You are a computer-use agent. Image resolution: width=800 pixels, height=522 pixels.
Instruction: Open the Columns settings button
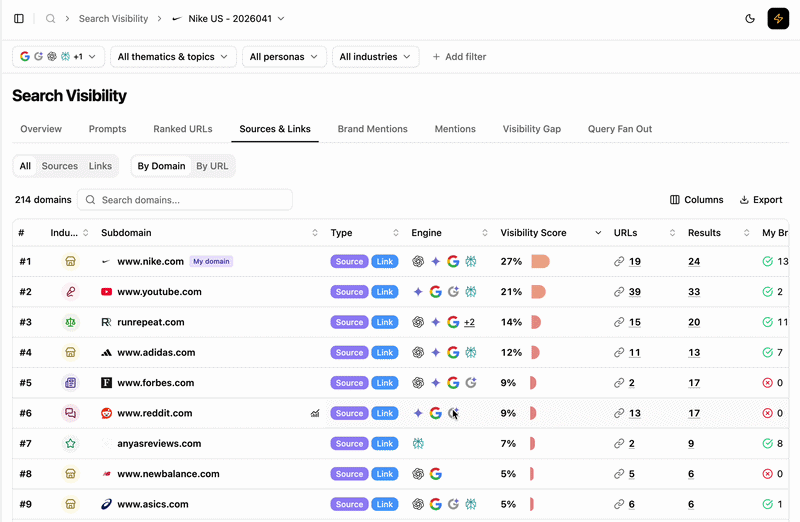[x=696, y=200]
